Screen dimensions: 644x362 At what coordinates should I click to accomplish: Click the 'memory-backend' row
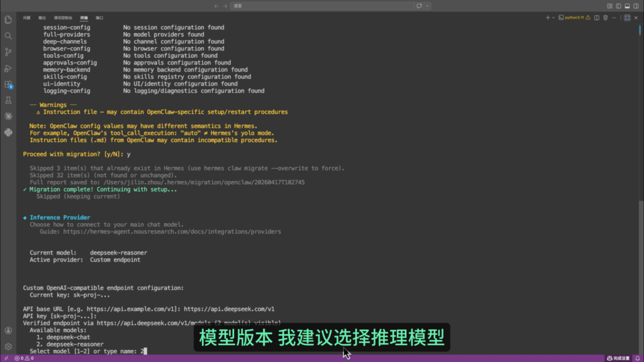[x=145, y=70]
